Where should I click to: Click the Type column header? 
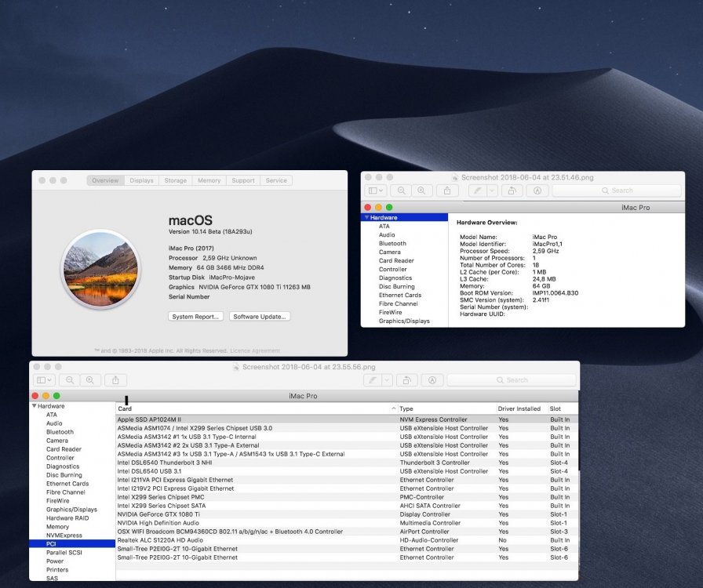click(x=447, y=408)
